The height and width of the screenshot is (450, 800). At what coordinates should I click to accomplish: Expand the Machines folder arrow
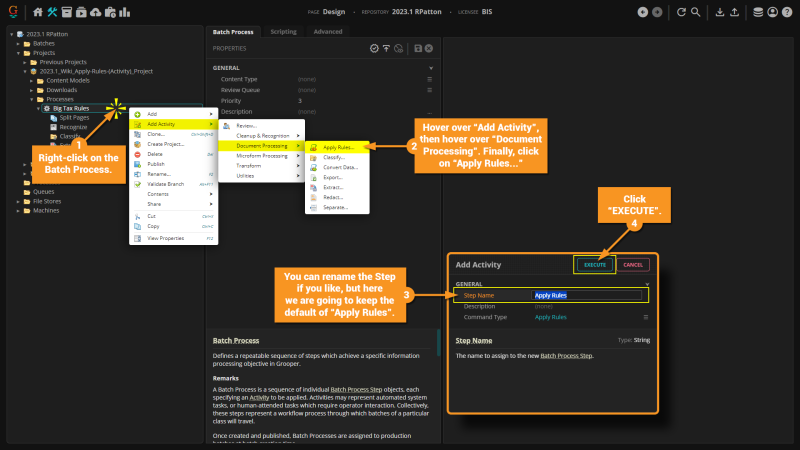pos(18,211)
